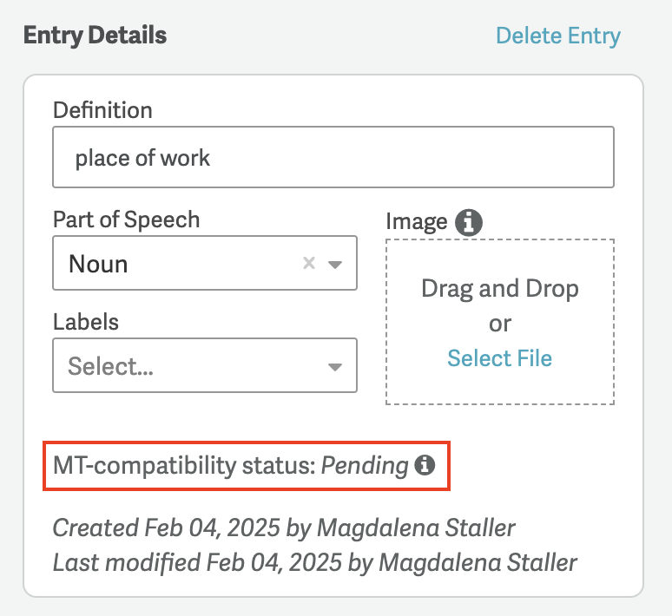Click the Labels field label
672x616 pixels.
(x=86, y=321)
